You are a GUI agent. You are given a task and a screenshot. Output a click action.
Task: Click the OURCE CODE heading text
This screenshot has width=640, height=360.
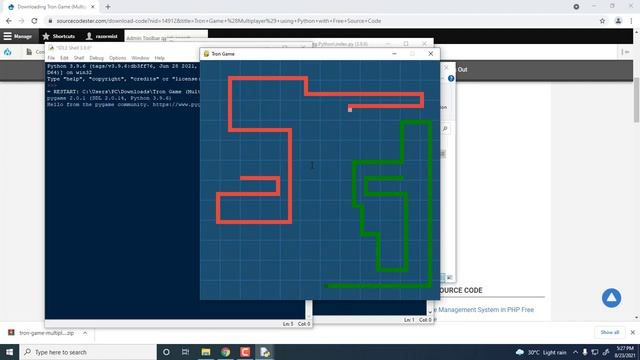pos(461,291)
